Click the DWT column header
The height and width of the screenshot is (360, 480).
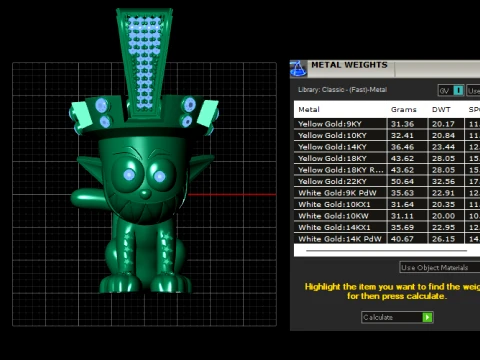coord(441,109)
